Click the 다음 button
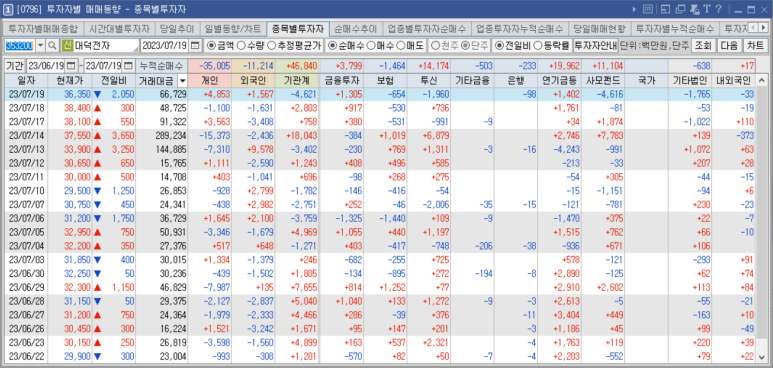The height and width of the screenshot is (368, 773). (729, 46)
